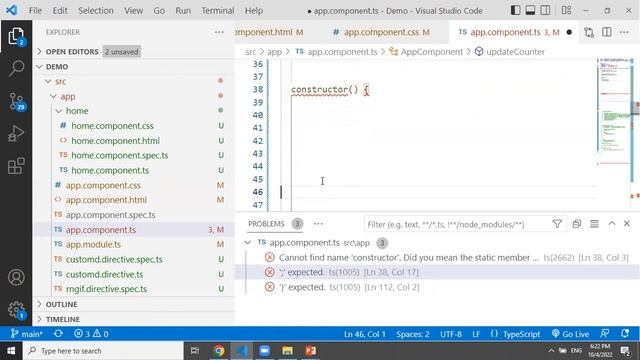This screenshot has height=360, width=640.
Task: Open the notifications bell in status bar
Action: pos(625,334)
